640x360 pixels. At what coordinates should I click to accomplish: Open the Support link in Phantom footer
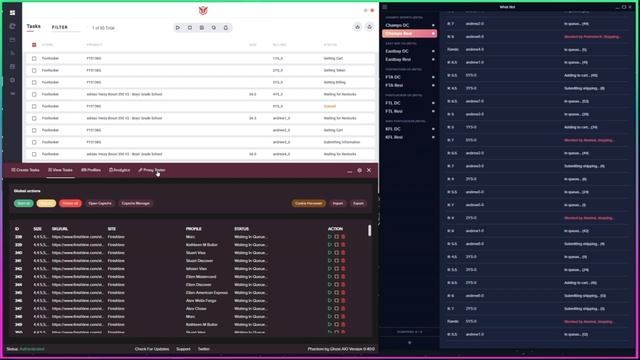tap(183, 349)
